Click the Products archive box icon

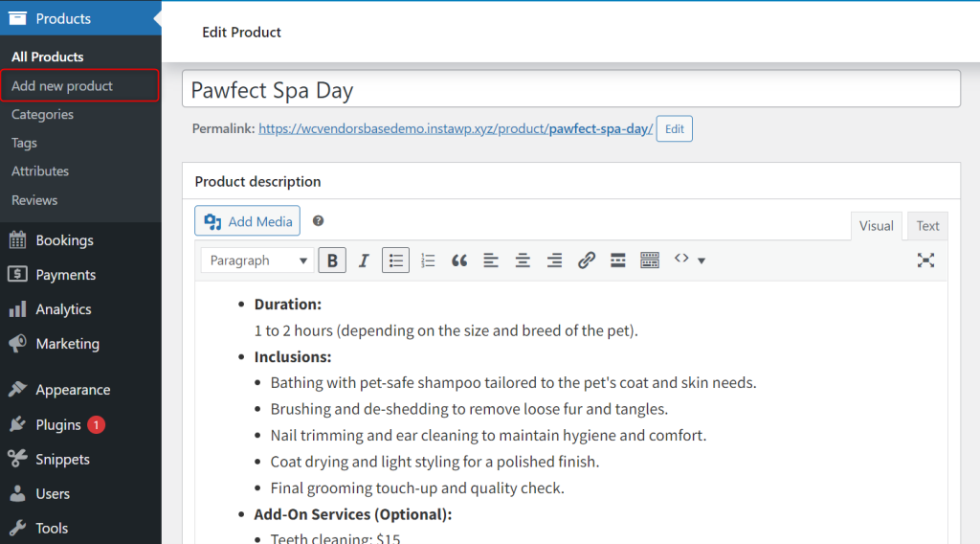pos(17,18)
